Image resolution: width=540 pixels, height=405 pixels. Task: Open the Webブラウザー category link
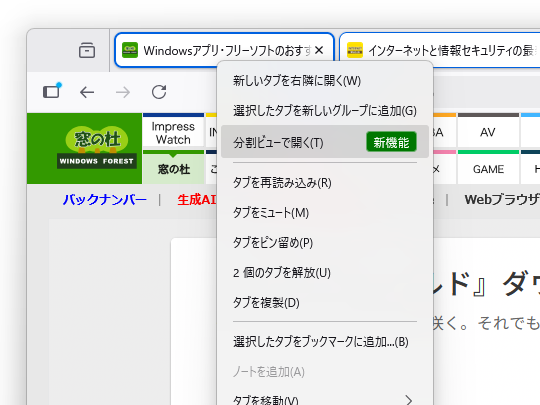[x=502, y=199]
